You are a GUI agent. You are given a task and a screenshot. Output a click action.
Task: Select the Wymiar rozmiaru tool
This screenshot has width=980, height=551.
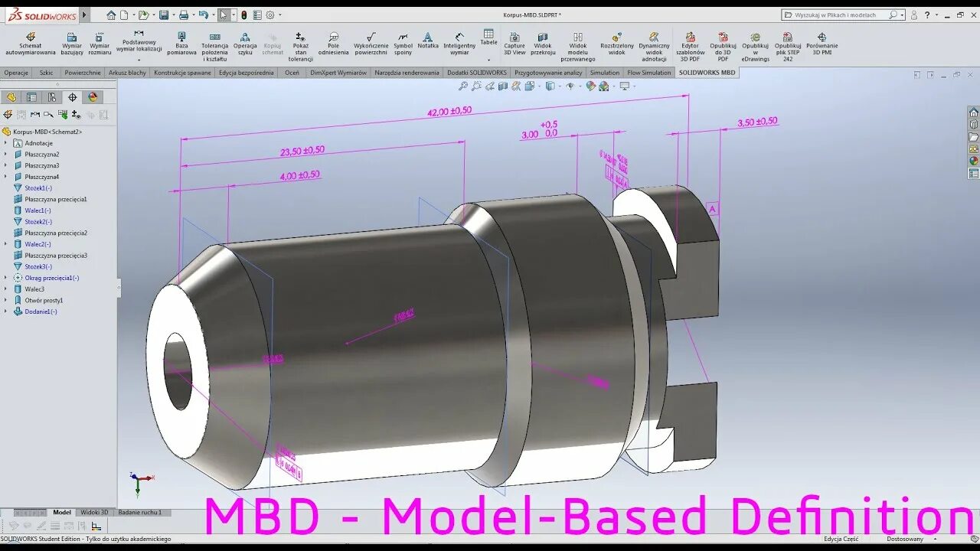[100, 44]
